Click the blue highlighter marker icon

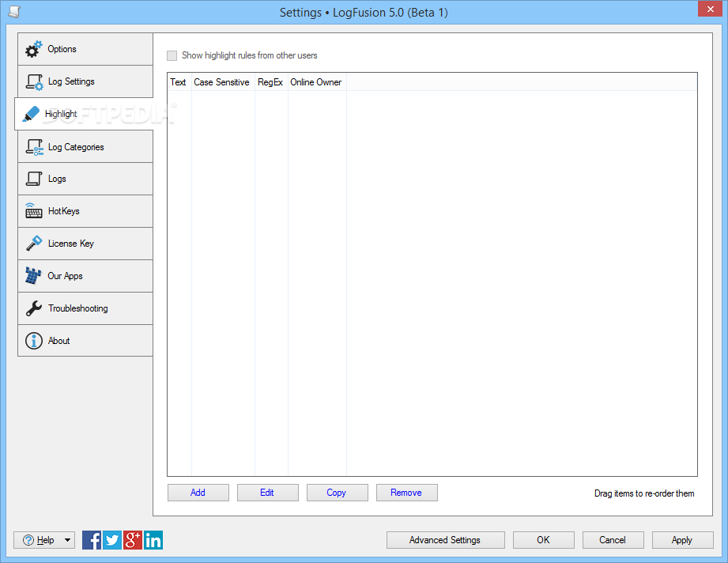[x=31, y=114]
